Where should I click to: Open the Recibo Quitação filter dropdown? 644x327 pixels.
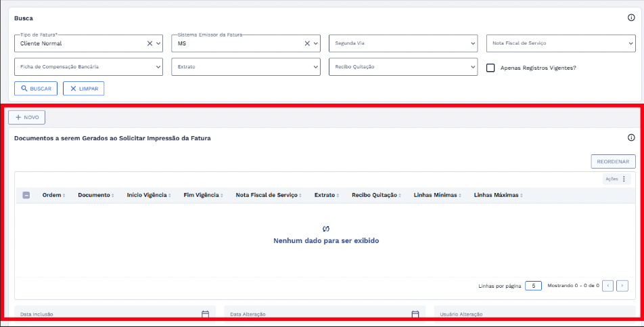click(473, 67)
